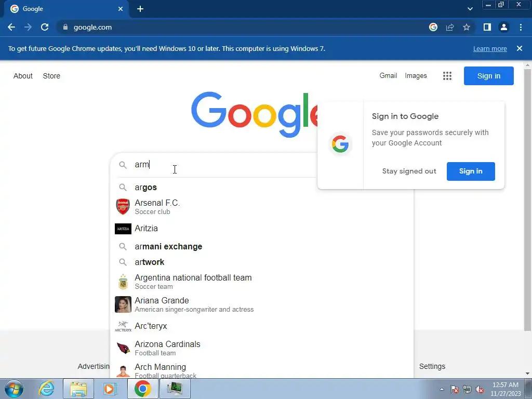Viewport: 532px width, 399px height.
Task: Click the Action Center flag tray icon
Action: [x=455, y=389]
